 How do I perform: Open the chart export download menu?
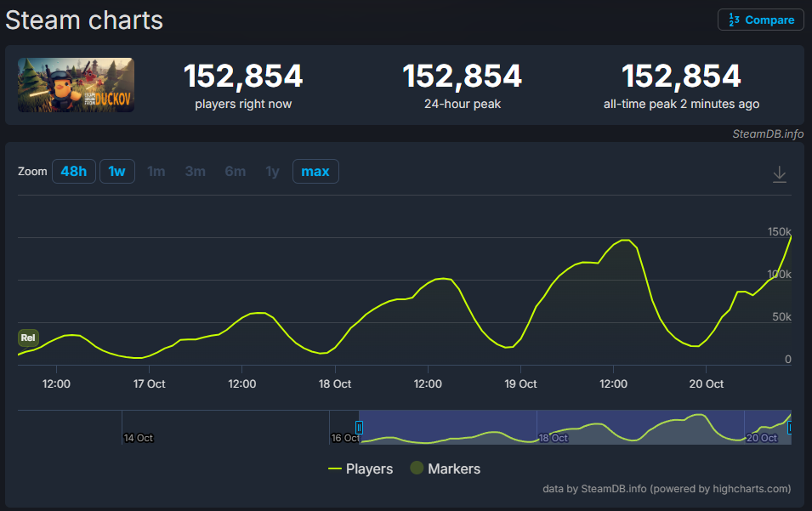pos(779,174)
